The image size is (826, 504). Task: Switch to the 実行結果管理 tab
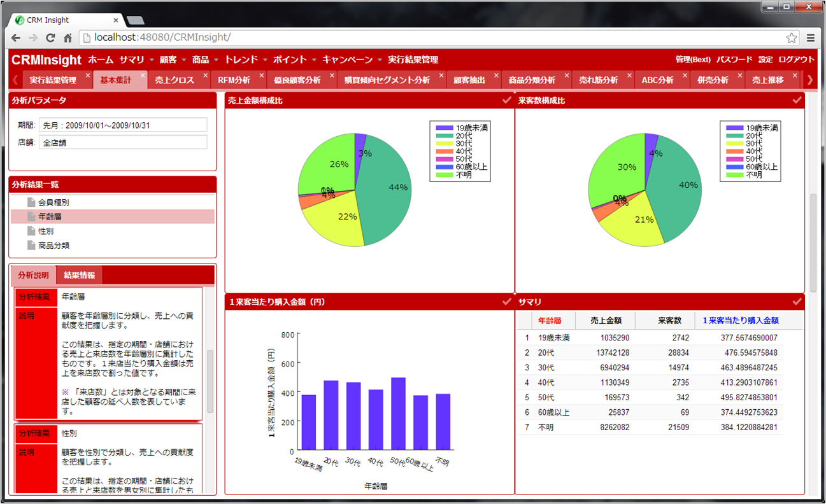tap(53, 80)
